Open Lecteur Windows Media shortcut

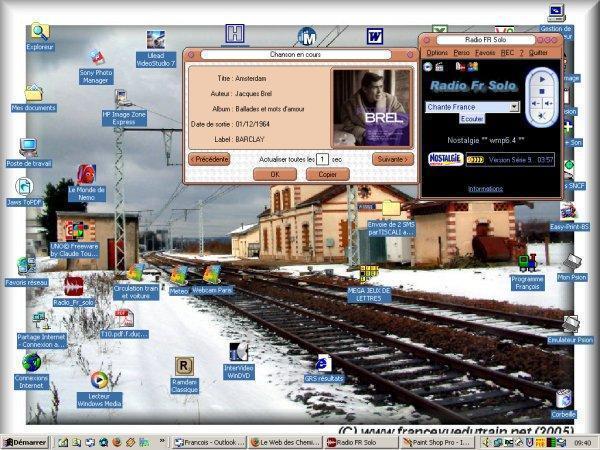click(99, 380)
